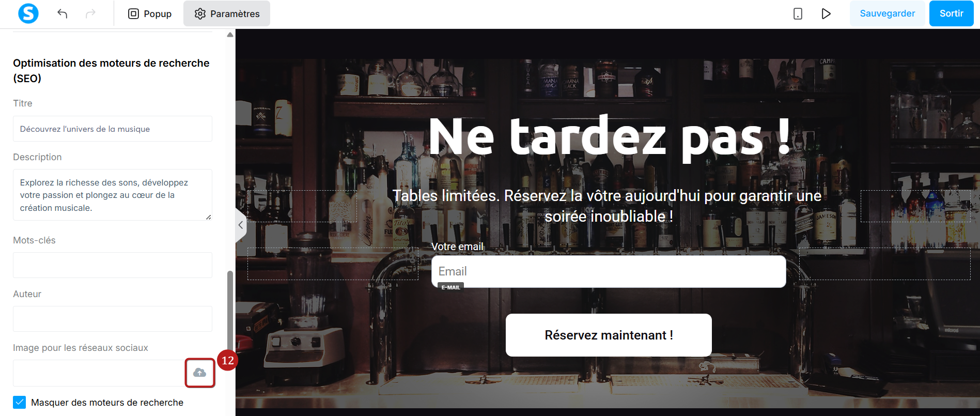Open the Paramètres tab
Screen dimensions: 980x416
pos(227,13)
